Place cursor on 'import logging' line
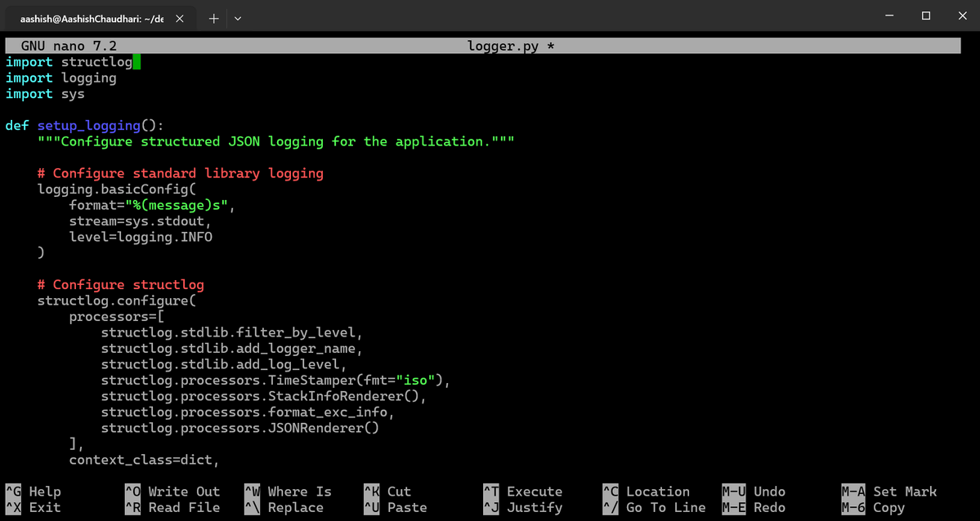Viewport: 980px width, 521px height. point(61,78)
